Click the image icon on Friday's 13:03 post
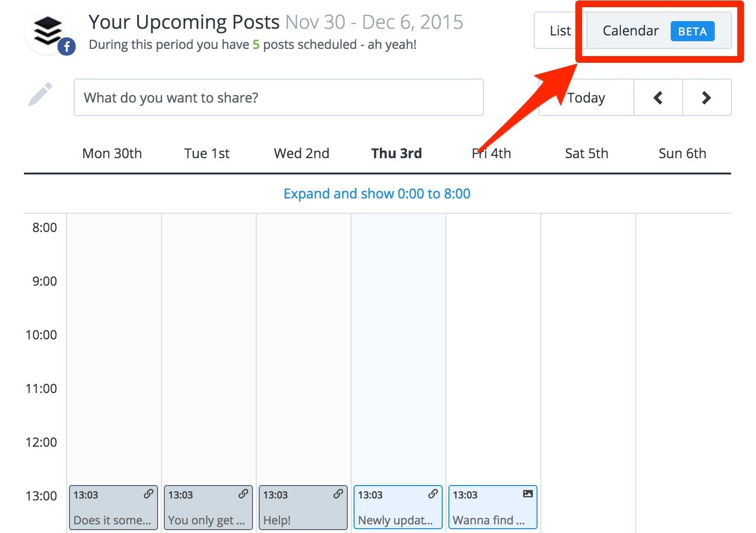 (x=527, y=494)
